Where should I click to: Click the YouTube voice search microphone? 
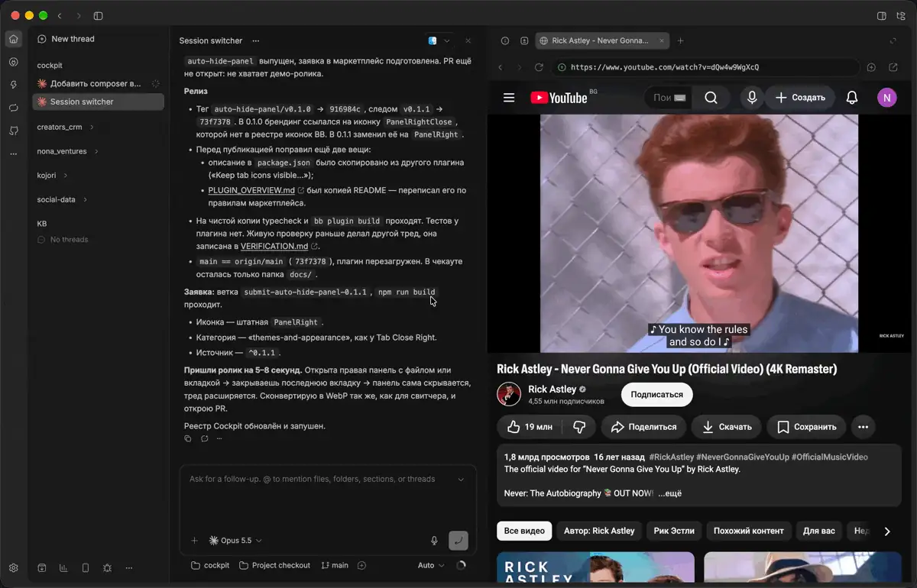(x=752, y=98)
